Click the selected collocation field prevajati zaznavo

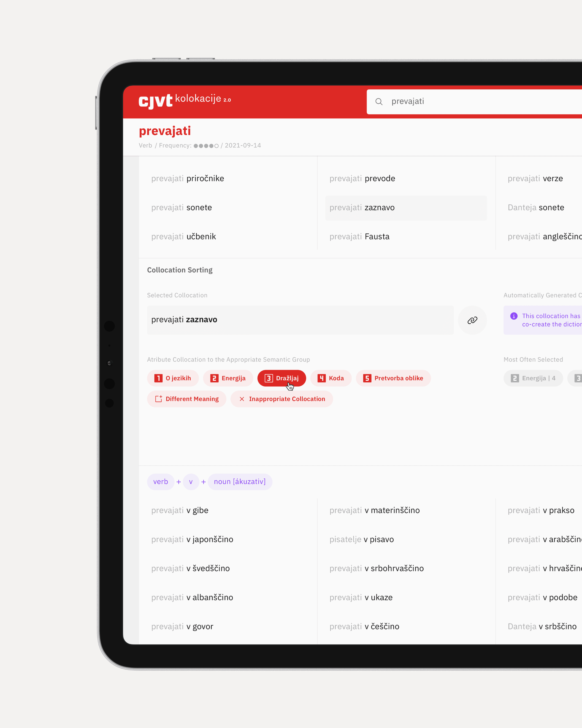click(300, 320)
